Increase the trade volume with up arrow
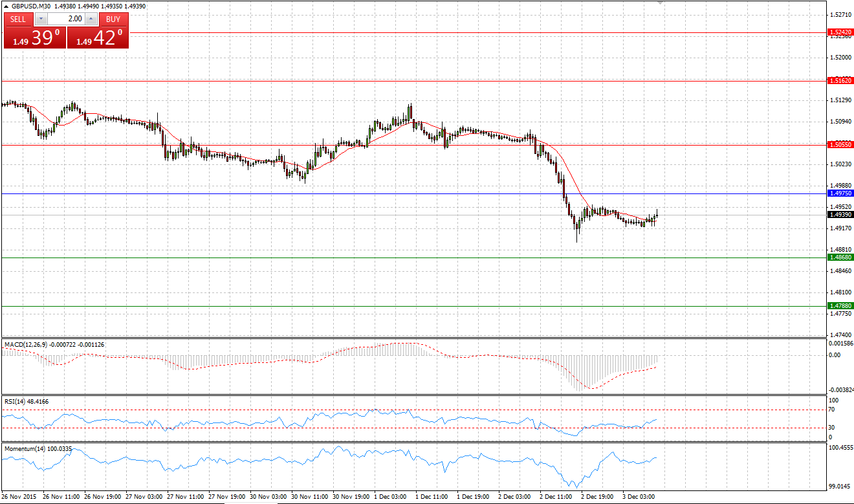This screenshot has height=504, width=854. click(91, 19)
